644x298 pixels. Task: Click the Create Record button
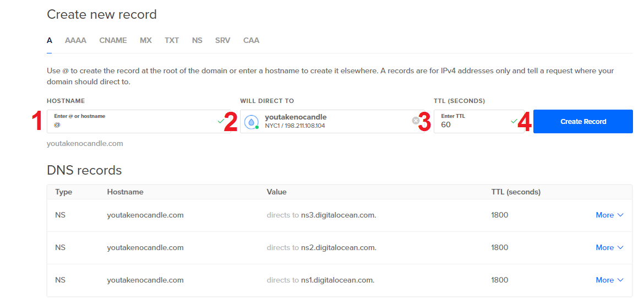pyautogui.click(x=583, y=122)
